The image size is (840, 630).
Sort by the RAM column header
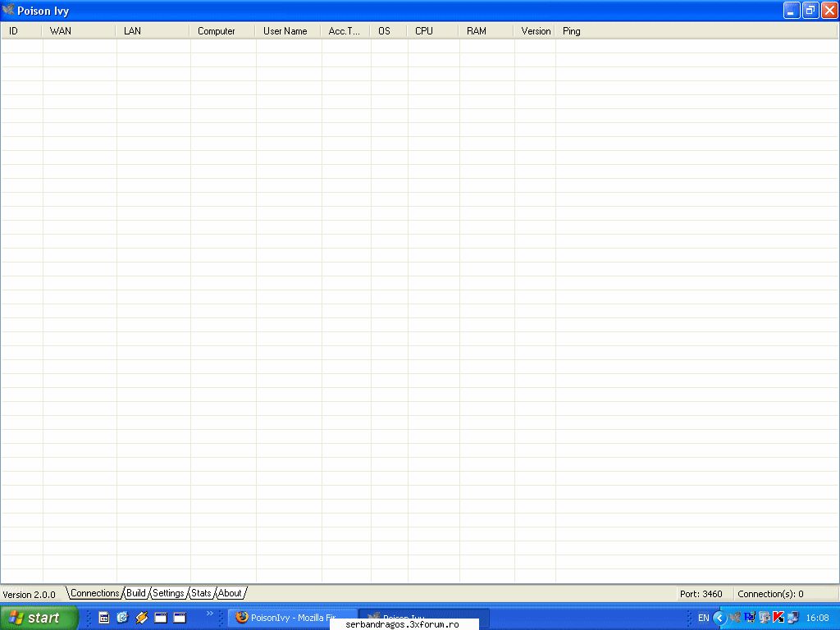[486, 31]
